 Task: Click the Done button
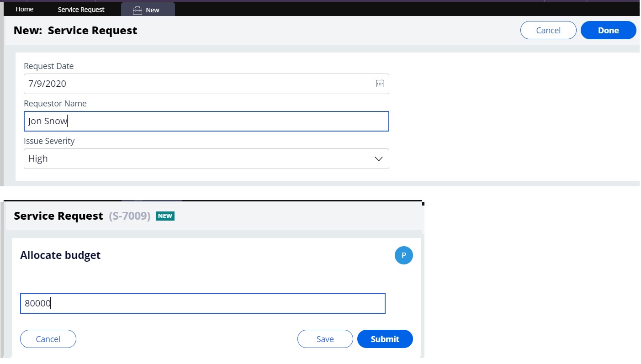pos(608,30)
